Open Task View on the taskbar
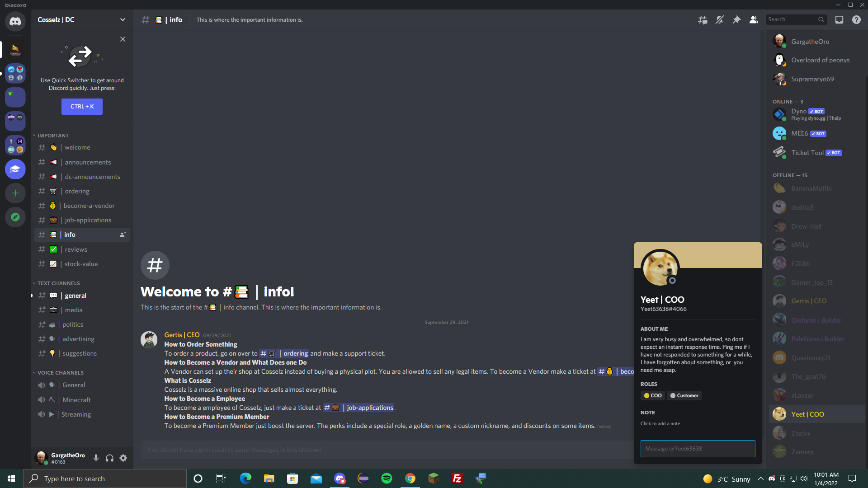Screen dimensions: 868x488 (x=221, y=479)
